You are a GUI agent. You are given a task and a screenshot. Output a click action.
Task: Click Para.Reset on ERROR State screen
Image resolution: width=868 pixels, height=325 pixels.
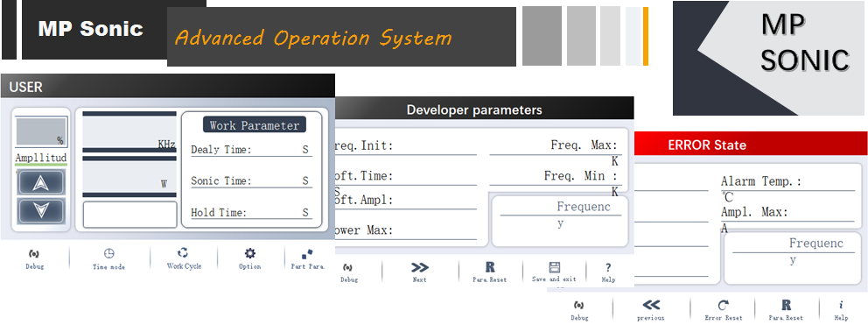786,305
